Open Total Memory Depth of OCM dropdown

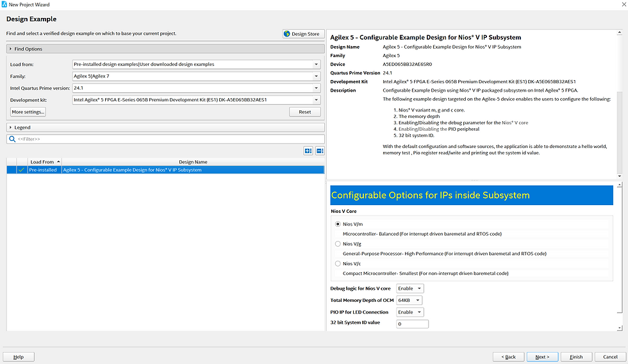pos(409,301)
